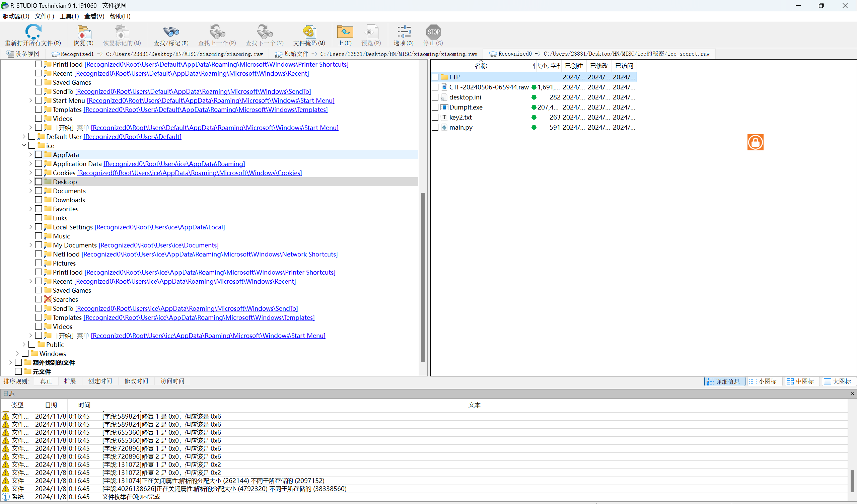Click the STOP 停止(S) icon
Viewport: 857px width, 504px height.
click(x=433, y=31)
